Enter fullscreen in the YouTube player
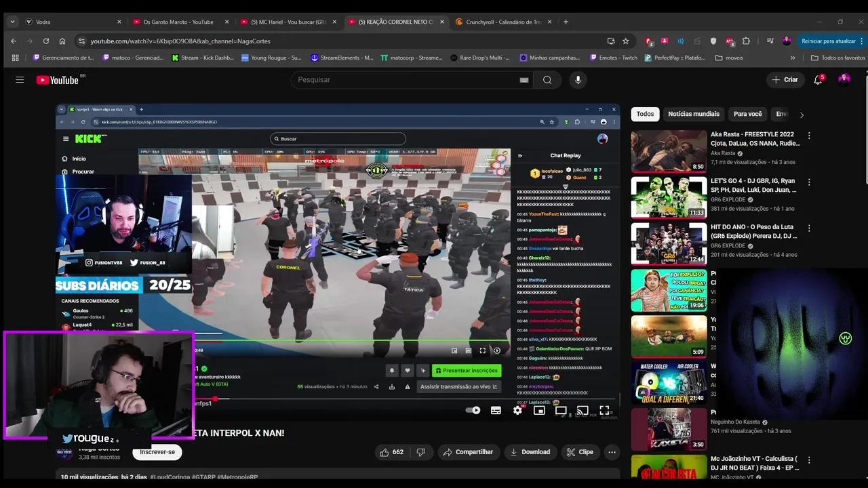Viewport: 868px width, 488px height. [x=604, y=410]
